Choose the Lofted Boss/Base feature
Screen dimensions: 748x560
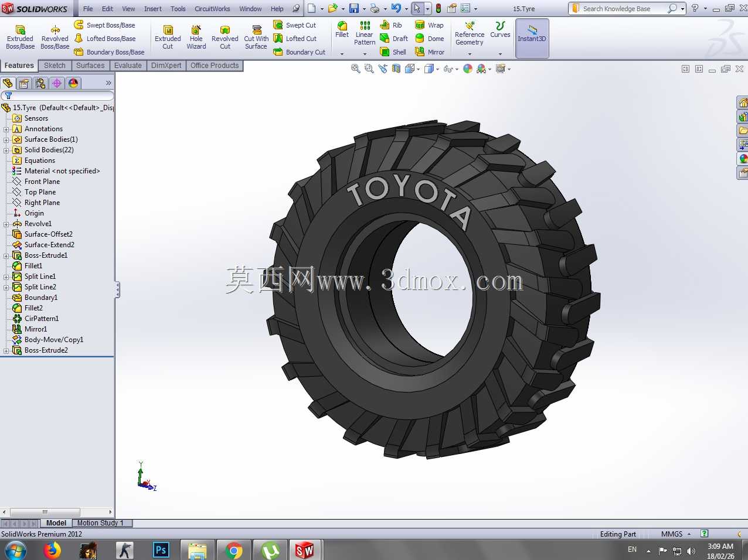click(105, 39)
